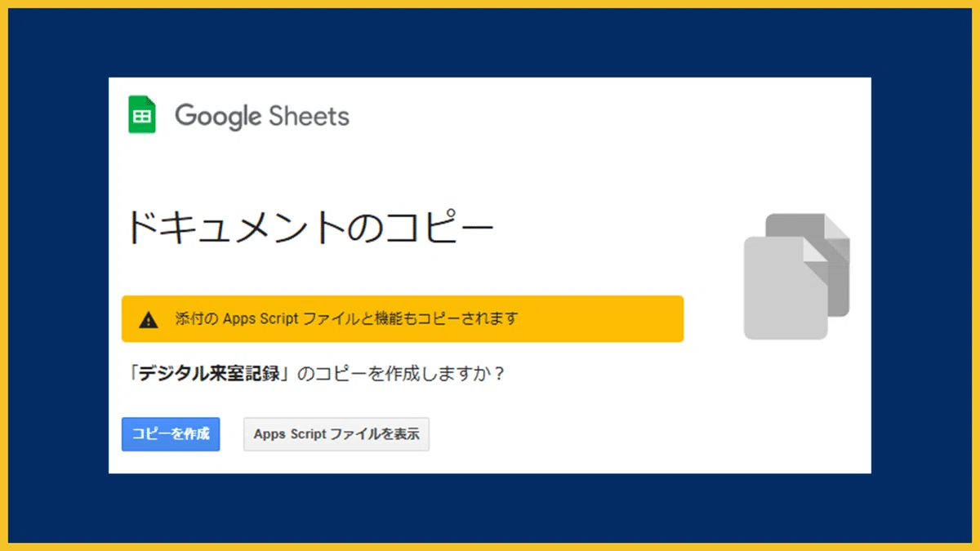Click the green Google Sheets icon
The image size is (980, 551).
(142, 115)
